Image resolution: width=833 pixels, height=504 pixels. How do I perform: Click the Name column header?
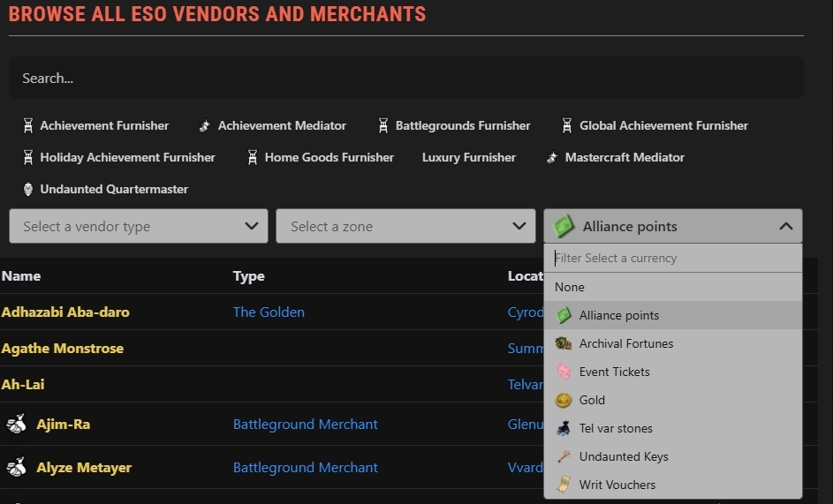pyautogui.click(x=21, y=276)
